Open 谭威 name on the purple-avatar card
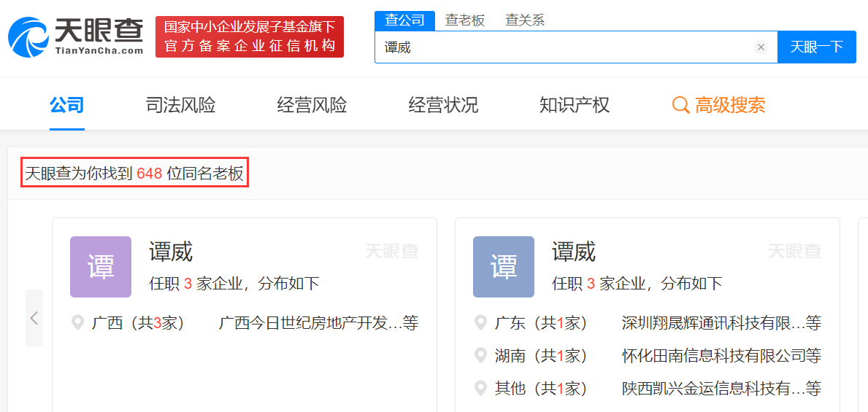 pos(171,253)
